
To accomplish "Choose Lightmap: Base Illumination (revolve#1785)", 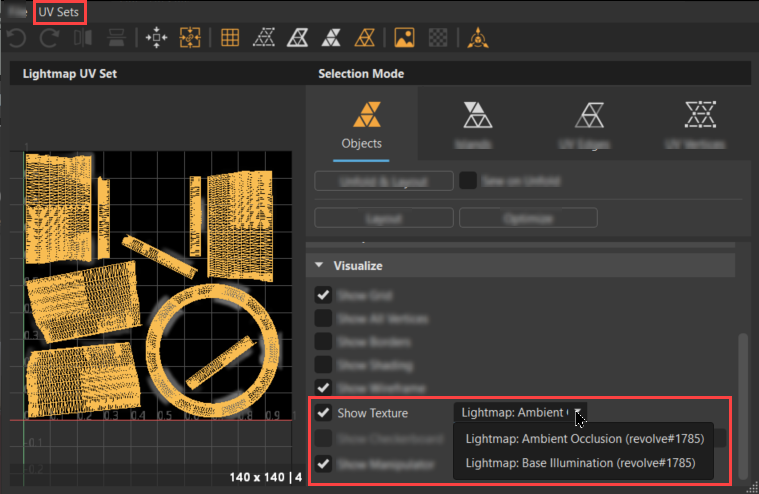I will 580,463.
